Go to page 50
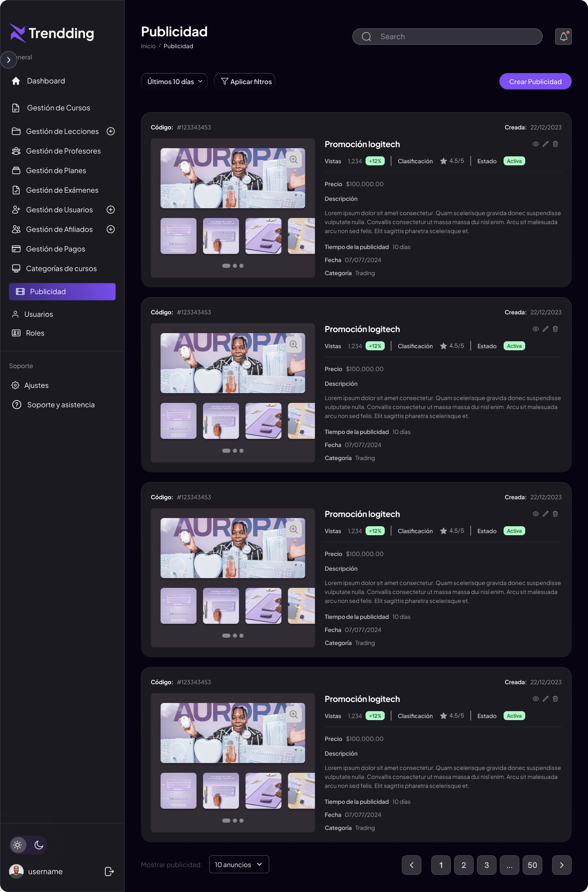This screenshot has height=892, width=588. coord(532,865)
